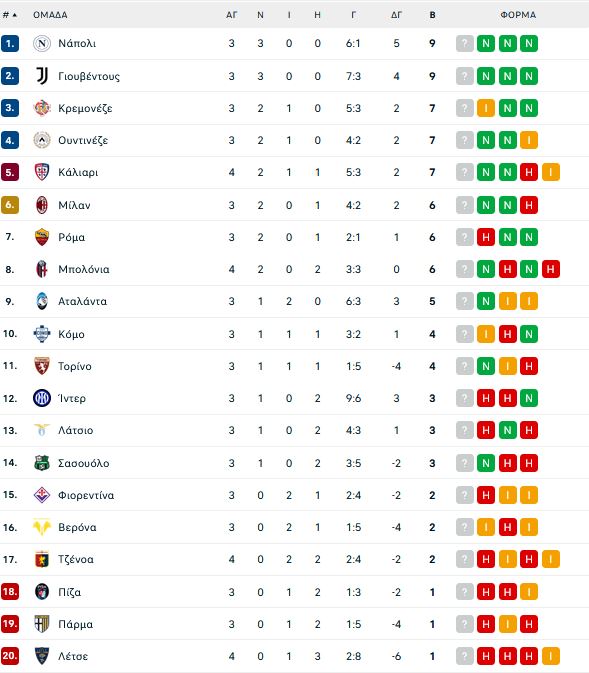Click the first red Η badge for Ίντερ
This screenshot has height=673, width=589.
pyautogui.click(x=486, y=398)
